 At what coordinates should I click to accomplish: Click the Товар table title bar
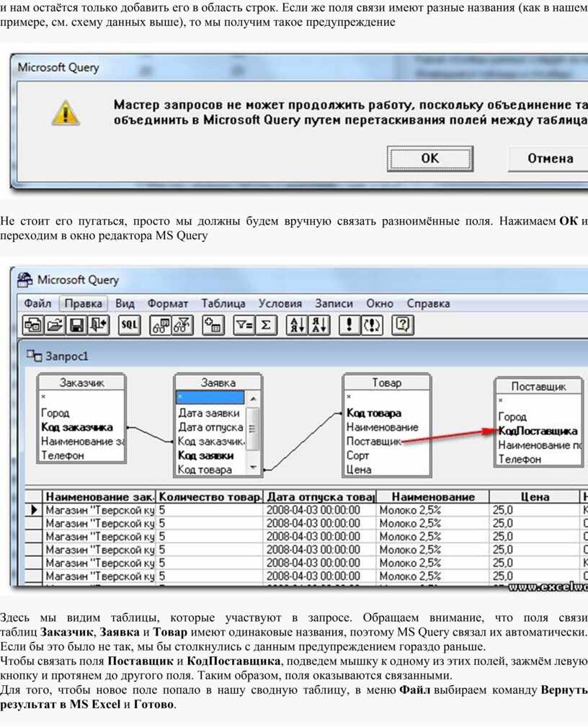click(387, 383)
